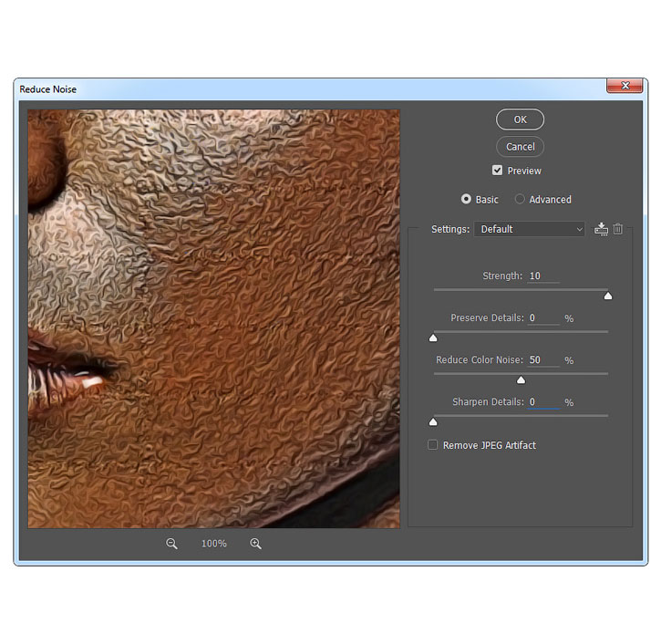
Task: Click the Preserve Details value field
Action: tap(543, 318)
